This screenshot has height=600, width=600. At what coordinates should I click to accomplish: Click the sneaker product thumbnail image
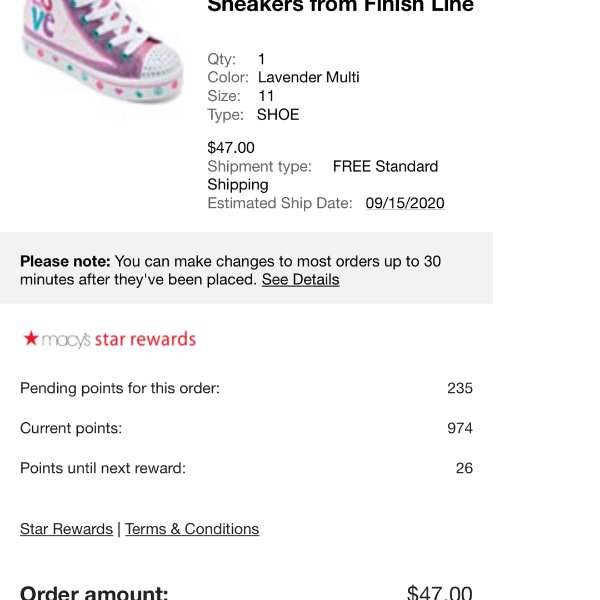[101, 52]
